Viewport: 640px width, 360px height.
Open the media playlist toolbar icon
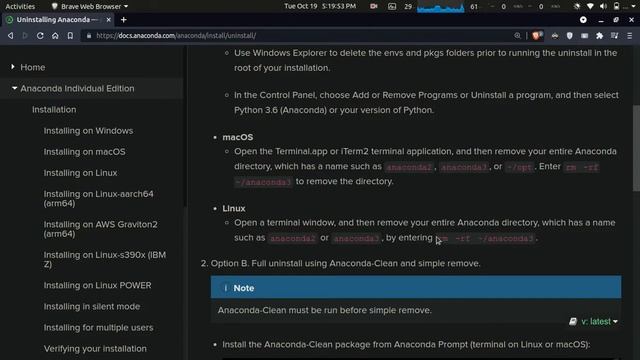pyautogui.click(x=614, y=36)
